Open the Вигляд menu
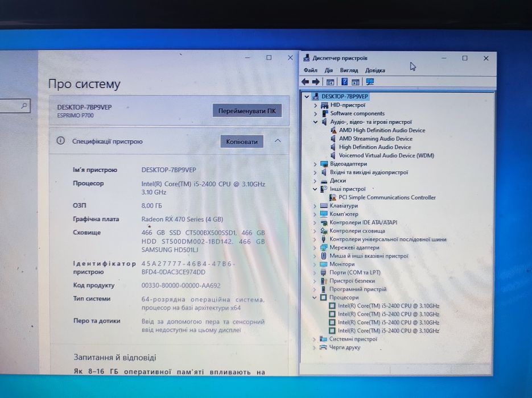 349,70
